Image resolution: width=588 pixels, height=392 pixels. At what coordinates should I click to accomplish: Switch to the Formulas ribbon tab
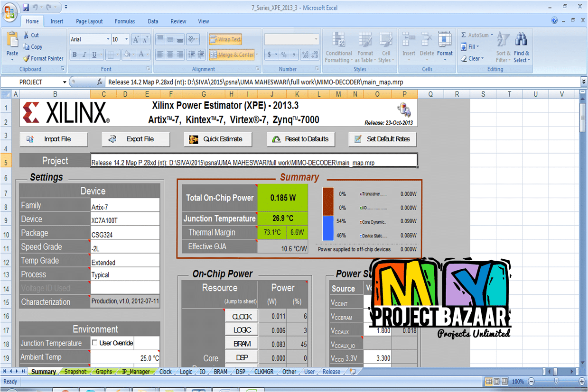pos(125,21)
